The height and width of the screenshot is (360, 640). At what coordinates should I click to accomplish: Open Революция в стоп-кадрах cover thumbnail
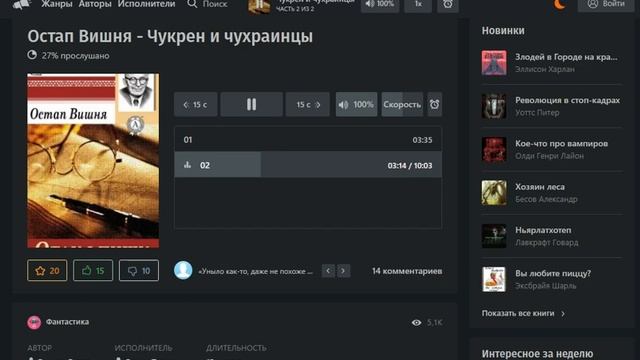click(494, 106)
